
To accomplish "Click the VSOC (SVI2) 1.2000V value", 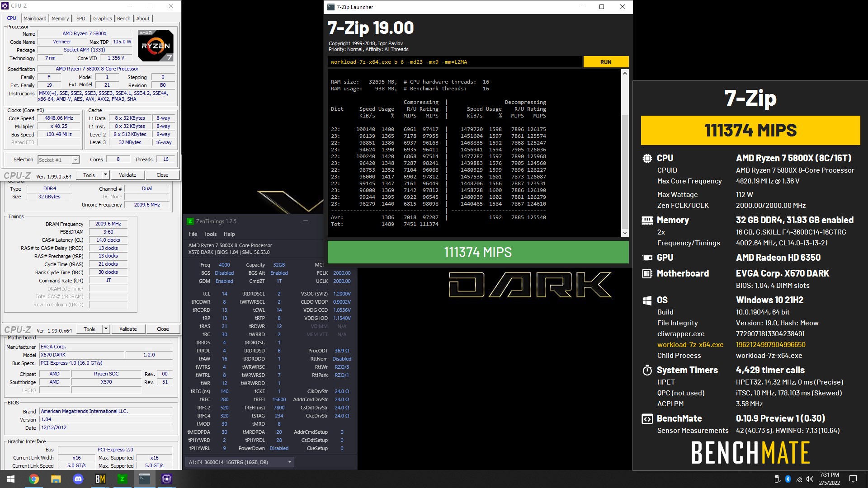I will 342,294.
